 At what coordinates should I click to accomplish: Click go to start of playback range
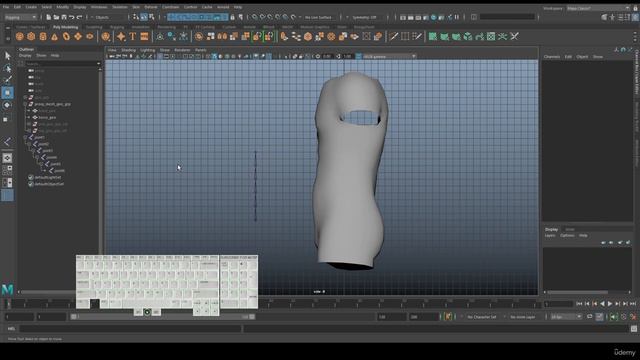(x=579, y=304)
